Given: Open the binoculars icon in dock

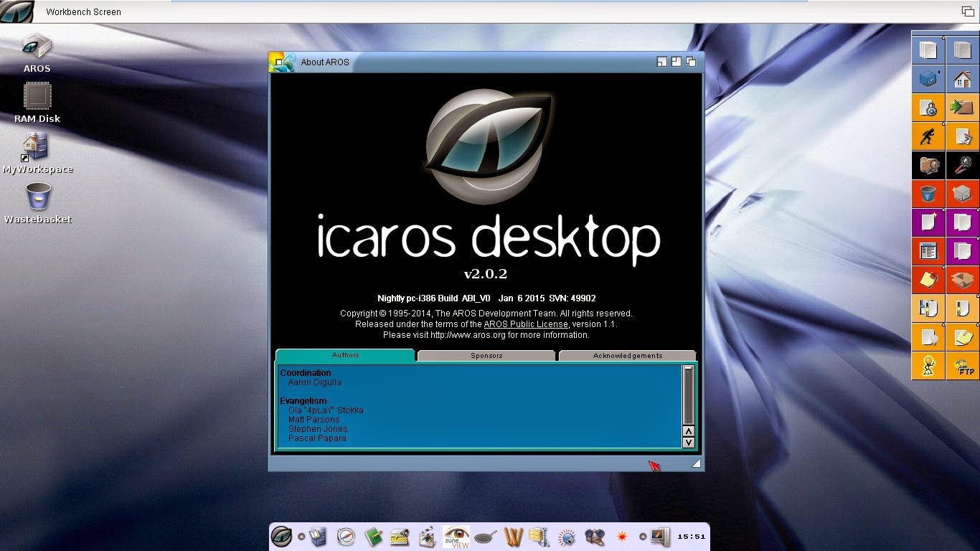Looking at the screenshot, I should [x=594, y=537].
